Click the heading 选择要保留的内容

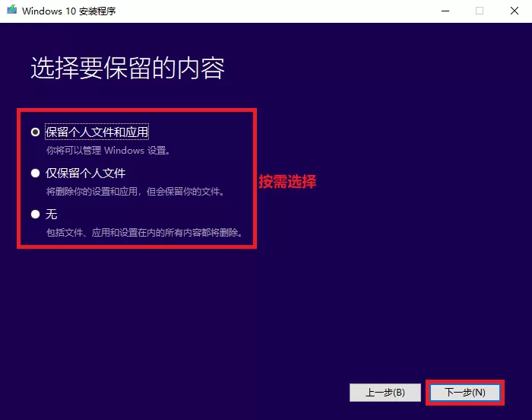click(128, 68)
